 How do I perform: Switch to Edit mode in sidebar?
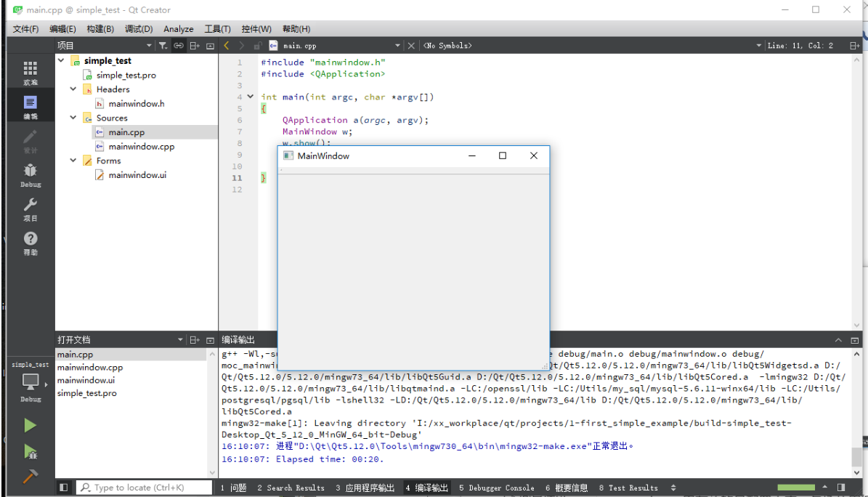(x=31, y=107)
